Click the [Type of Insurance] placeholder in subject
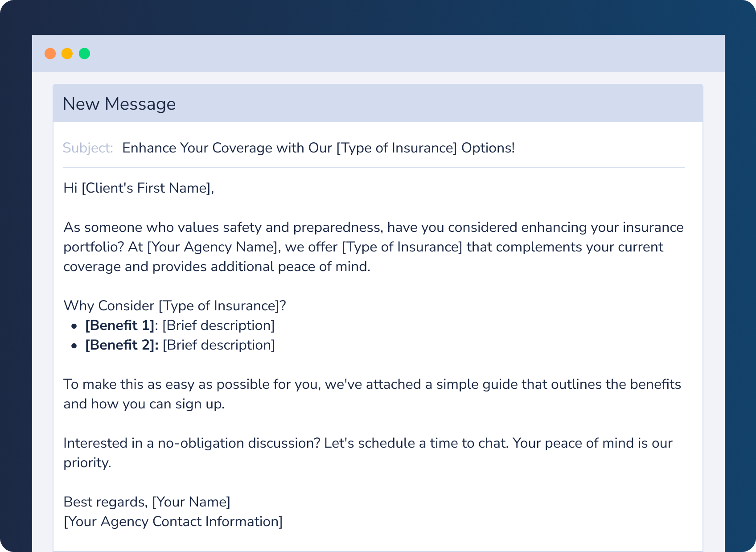756x552 pixels. [x=396, y=148]
